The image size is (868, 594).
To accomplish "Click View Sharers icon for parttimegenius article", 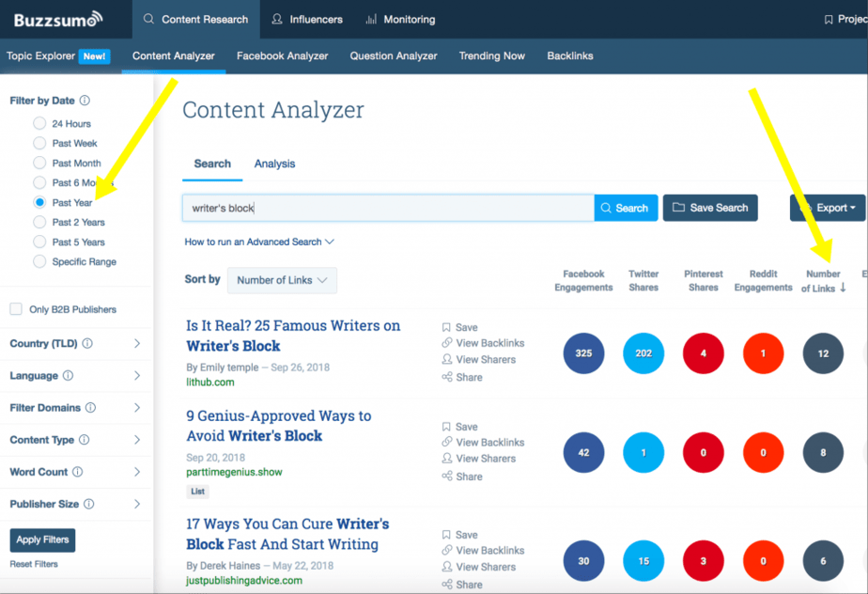I will click(x=447, y=459).
